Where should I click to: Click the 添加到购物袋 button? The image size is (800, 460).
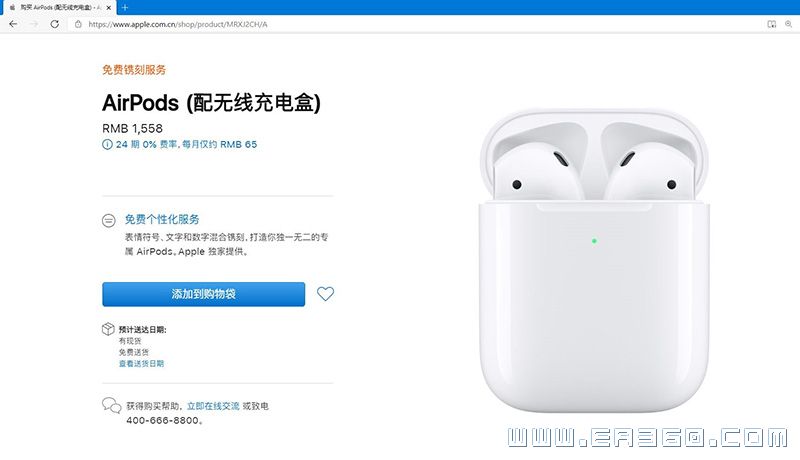coord(204,294)
